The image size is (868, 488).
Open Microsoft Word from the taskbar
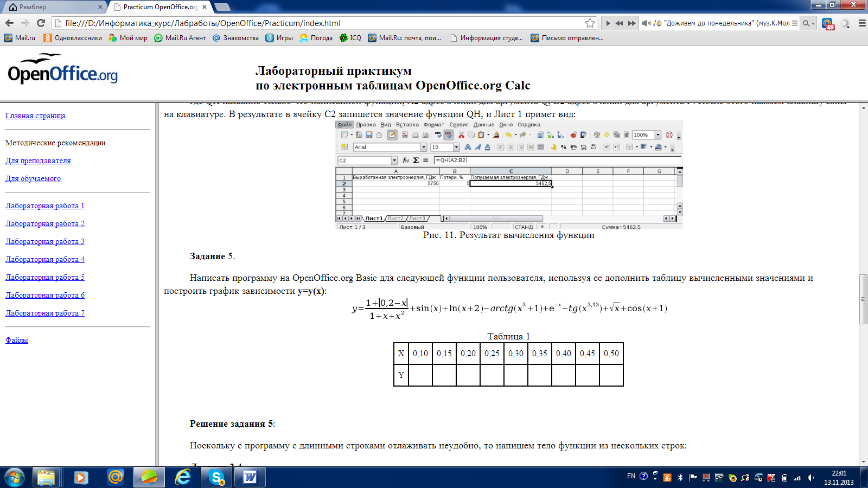pos(250,477)
